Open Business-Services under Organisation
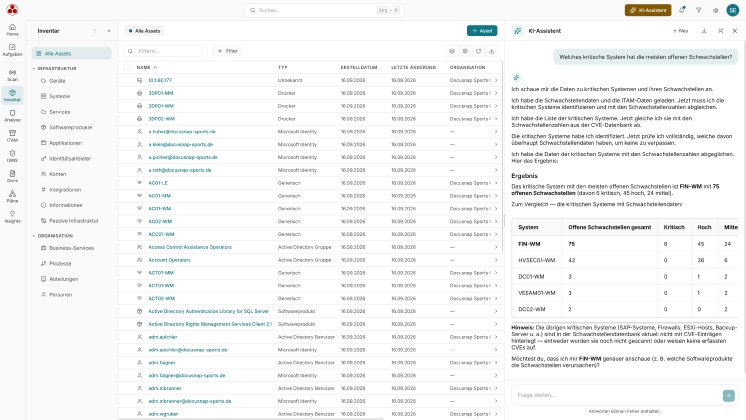Image resolution: width=746 pixels, height=420 pixels. (71, 248)
